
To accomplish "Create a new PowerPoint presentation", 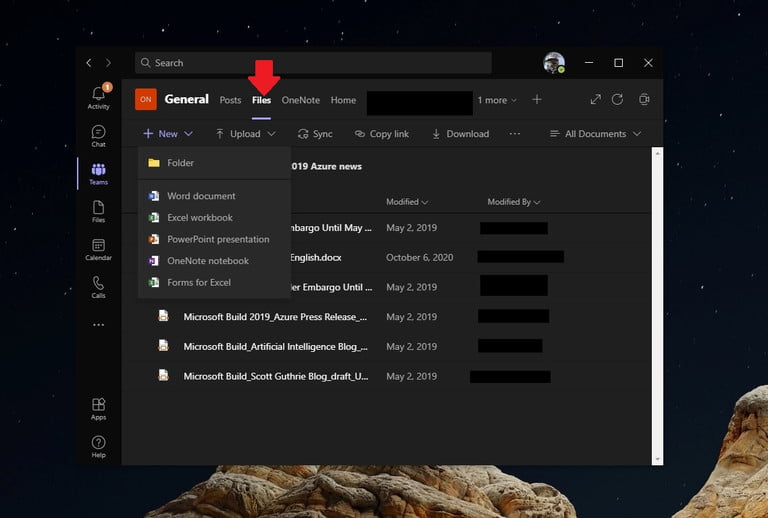I will point(215,239).
